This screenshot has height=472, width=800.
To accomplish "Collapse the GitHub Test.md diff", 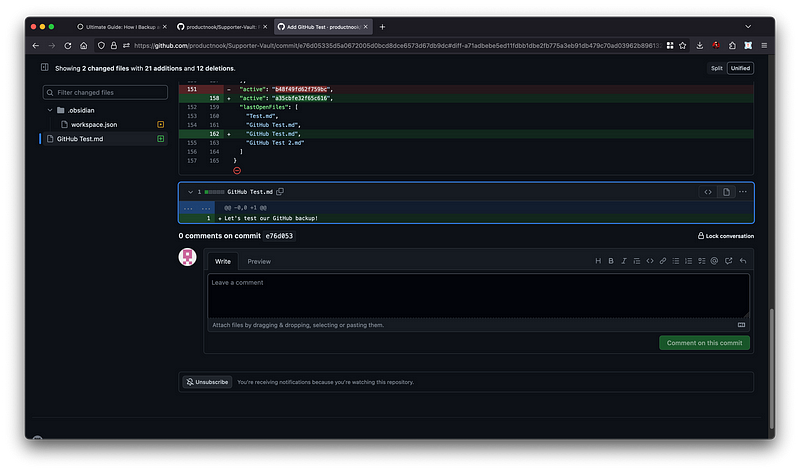I will point(190,192).
